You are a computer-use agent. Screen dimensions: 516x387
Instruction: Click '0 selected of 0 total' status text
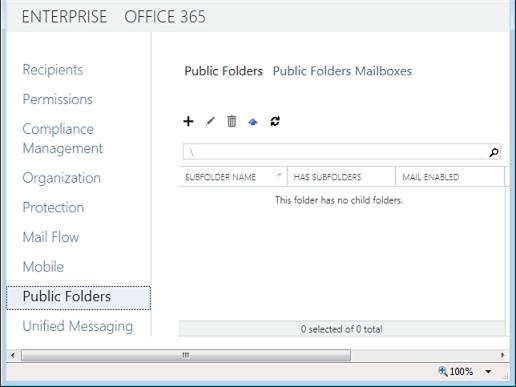coord(341,329)
